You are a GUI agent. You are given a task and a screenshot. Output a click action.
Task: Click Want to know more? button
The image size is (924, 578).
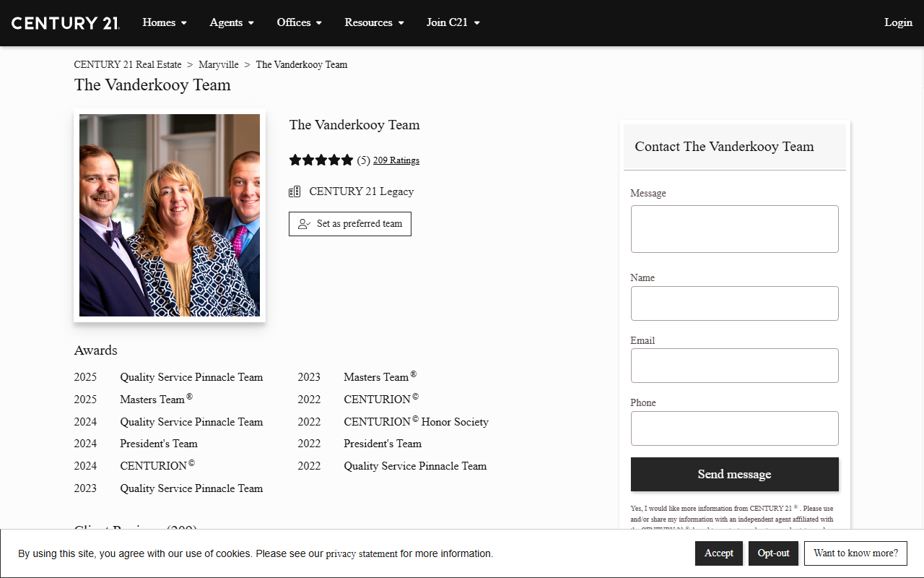855,553
